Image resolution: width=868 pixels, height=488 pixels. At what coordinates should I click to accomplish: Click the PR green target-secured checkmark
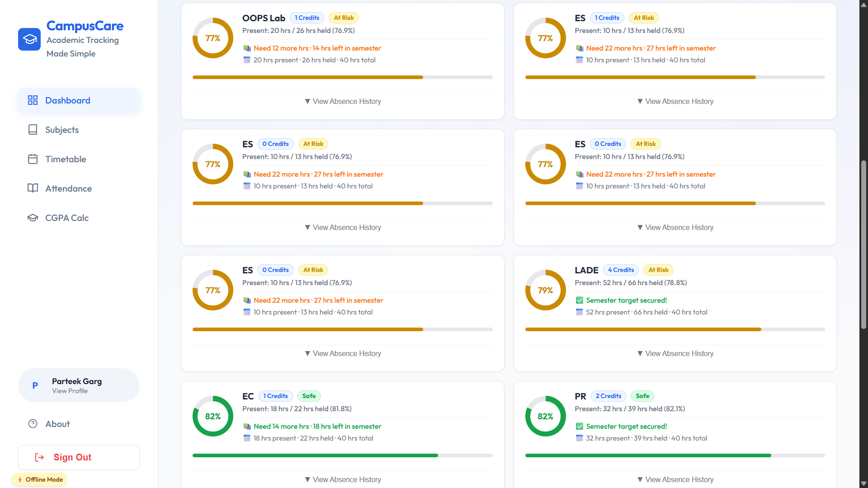(580, 426)
